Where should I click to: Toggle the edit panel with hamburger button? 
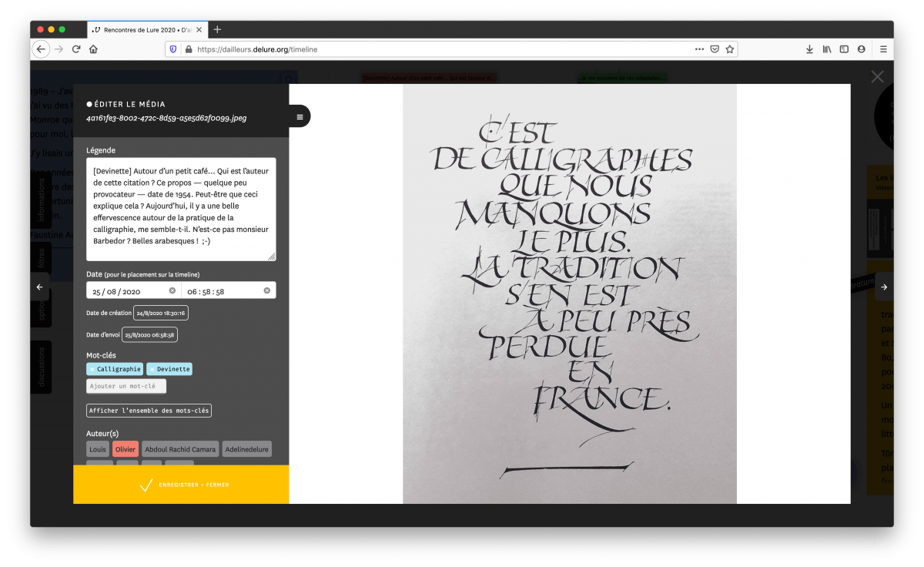tap(300, 116)
